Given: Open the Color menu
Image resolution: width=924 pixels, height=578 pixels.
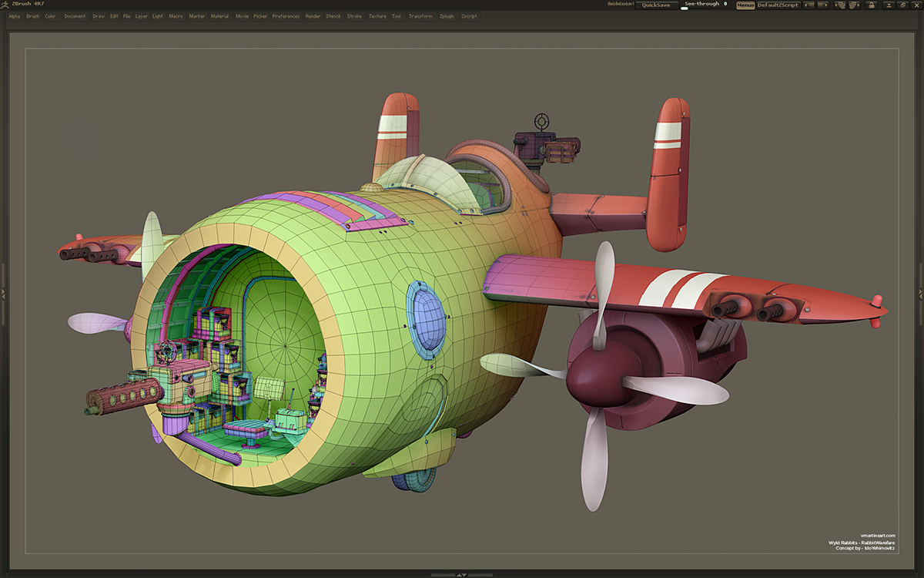Looking at the screenshot, I should tap(50, 16).
